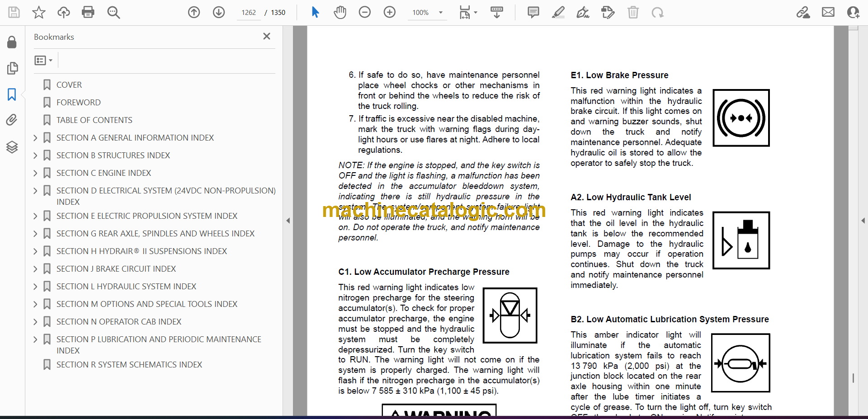
Task: Open SECTION L HYDRAULIC SYSTEM INDEX bookmark text
Action: coord(126,287)
